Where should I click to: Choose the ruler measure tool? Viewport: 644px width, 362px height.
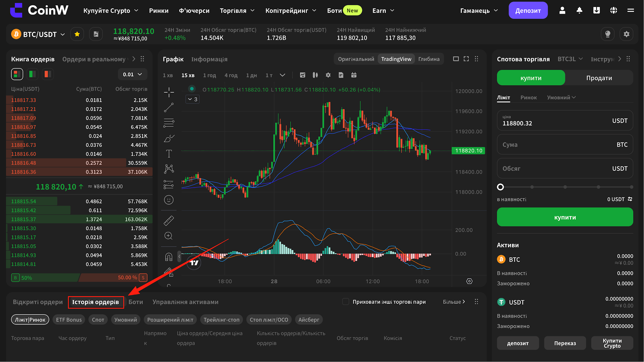(x=169, y=221)
